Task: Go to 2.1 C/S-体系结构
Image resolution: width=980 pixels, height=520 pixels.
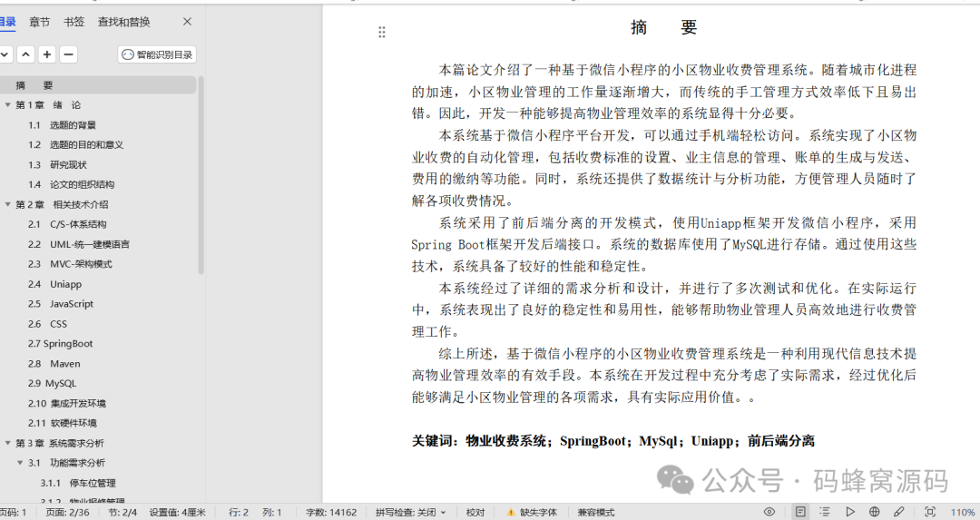Action: point(67,224)
